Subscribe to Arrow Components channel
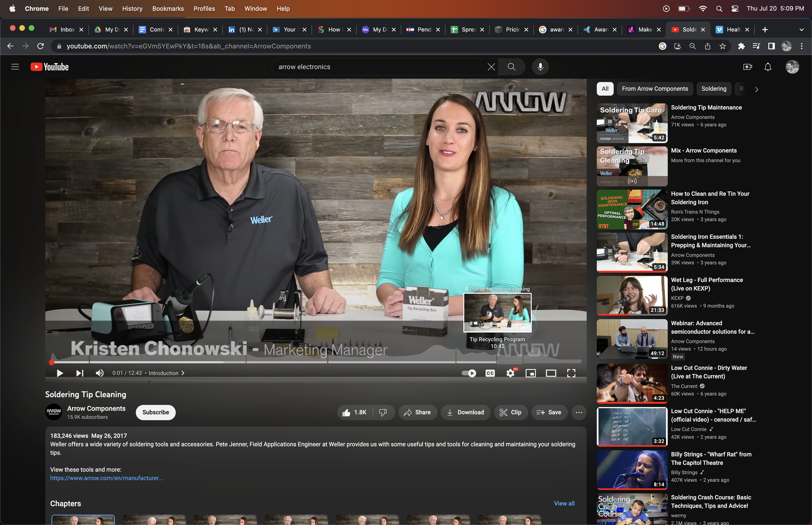This screenshot has width=812, height=525. coord(155,413)
